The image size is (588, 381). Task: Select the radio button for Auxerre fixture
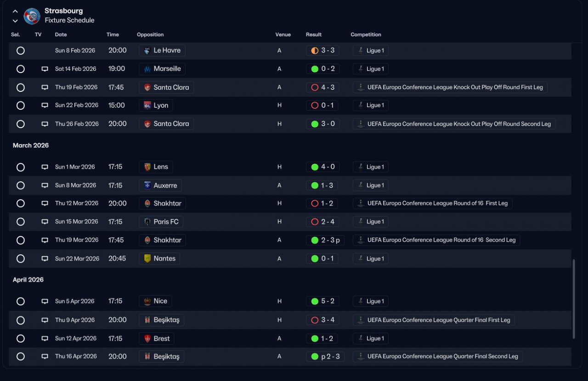coord(20,185)
